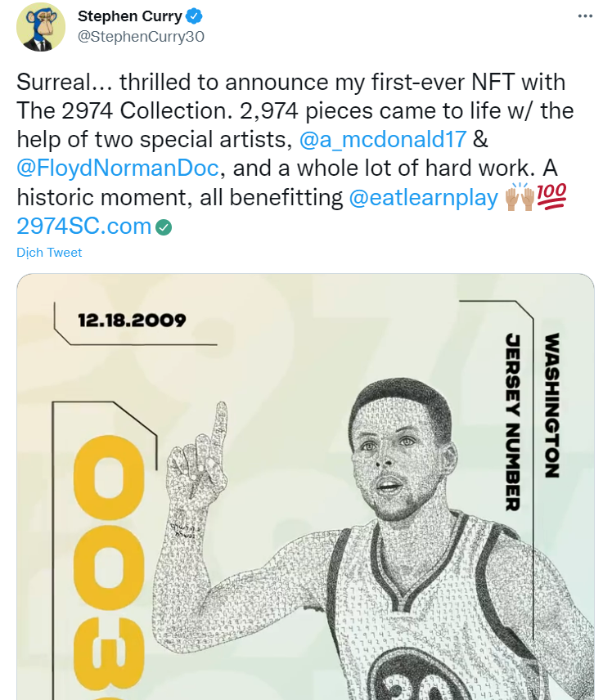The width and height of the screenshot is (612, 700).
Task: Click the blue verified badge beside the name
Action: (x=194, y=16)
